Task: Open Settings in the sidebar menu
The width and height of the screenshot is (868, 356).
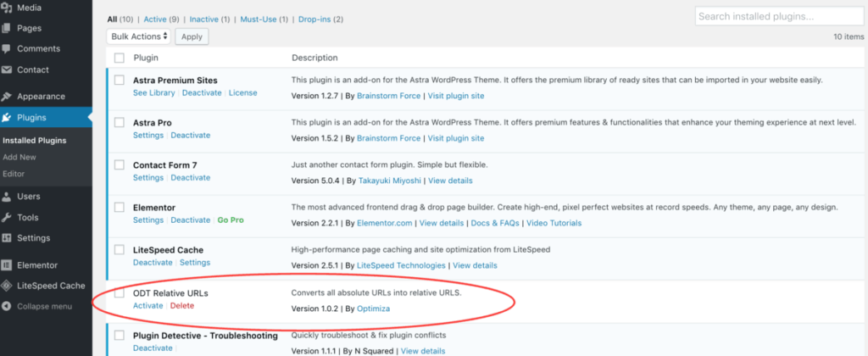Action: [x=34, y=238]
